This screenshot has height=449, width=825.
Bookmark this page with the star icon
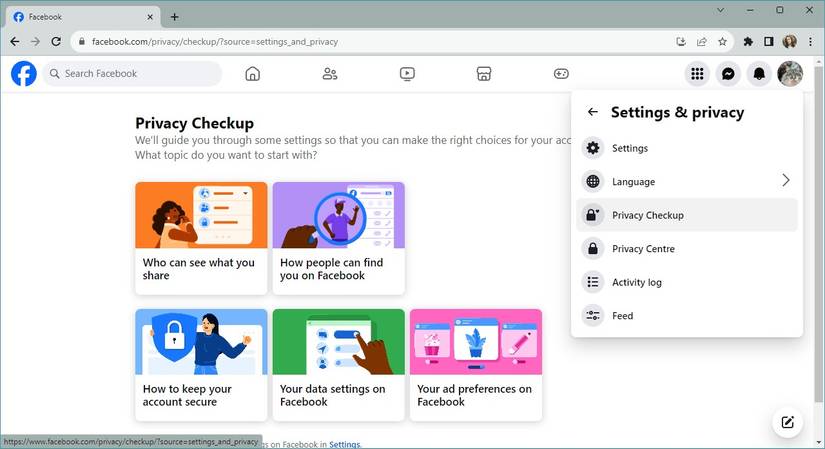pos(722,42)
